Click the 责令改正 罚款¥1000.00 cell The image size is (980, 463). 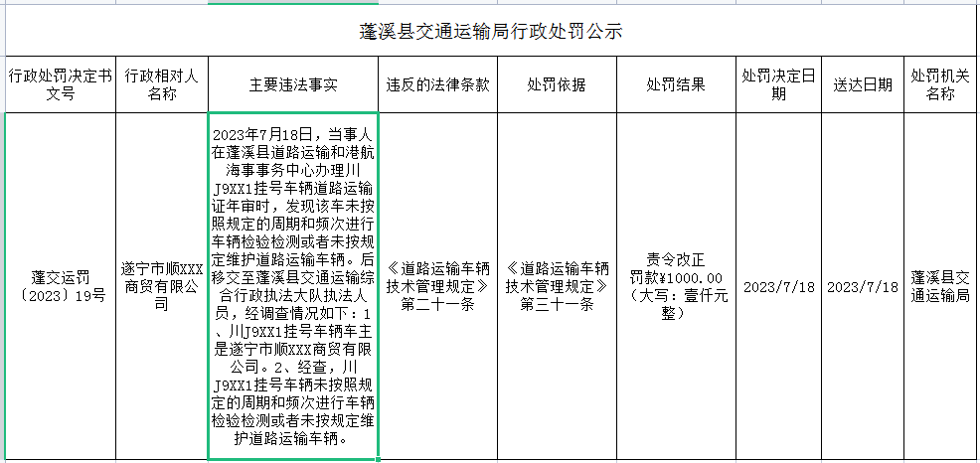coord(675,286)
